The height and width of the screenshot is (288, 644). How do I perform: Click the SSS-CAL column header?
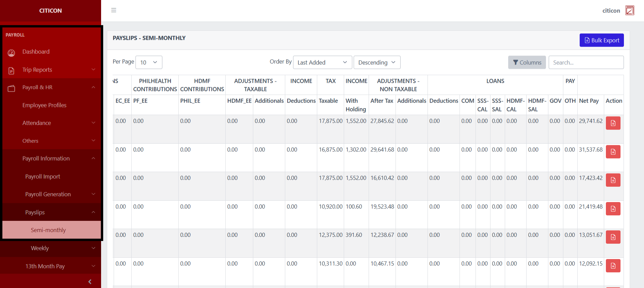click(x=483, y=105)
